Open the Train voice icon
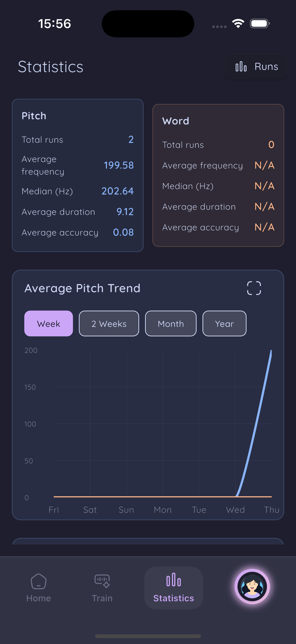 tap(102, 580)
